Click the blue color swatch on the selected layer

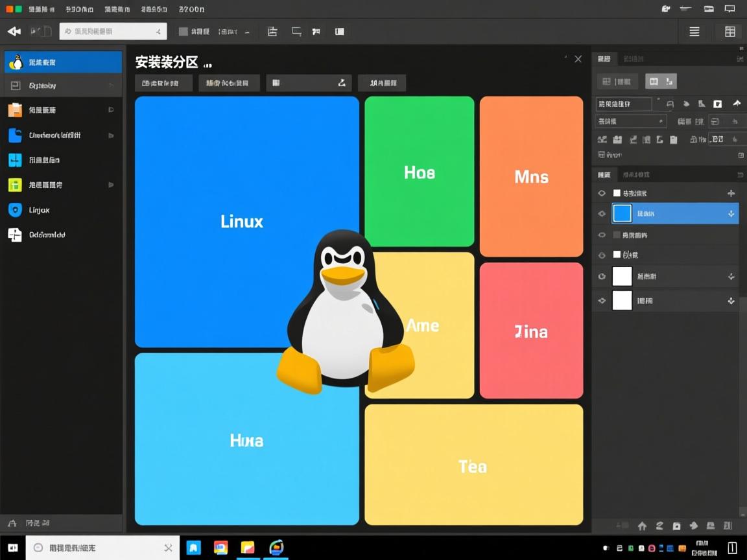point(622,213)
